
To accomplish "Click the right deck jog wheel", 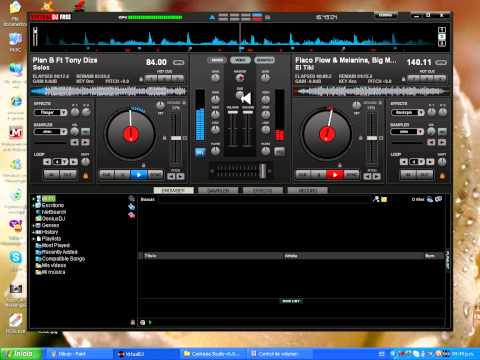I will 327,134.
